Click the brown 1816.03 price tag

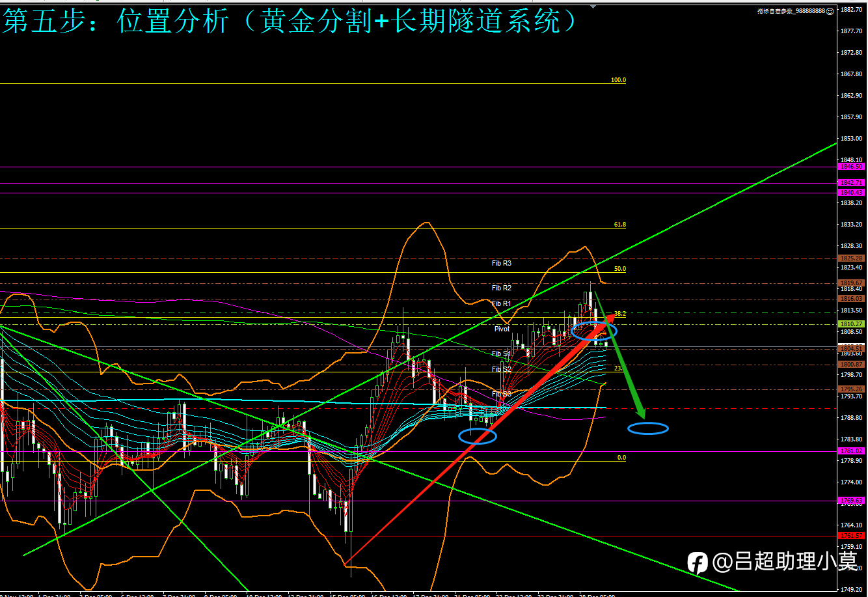[852, 299]
